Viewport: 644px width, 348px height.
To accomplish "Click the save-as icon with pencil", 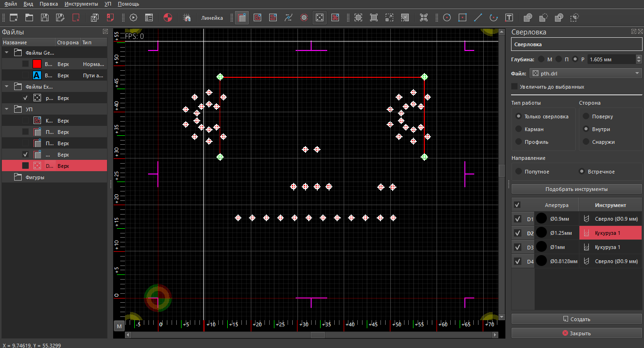I will 60,17.
